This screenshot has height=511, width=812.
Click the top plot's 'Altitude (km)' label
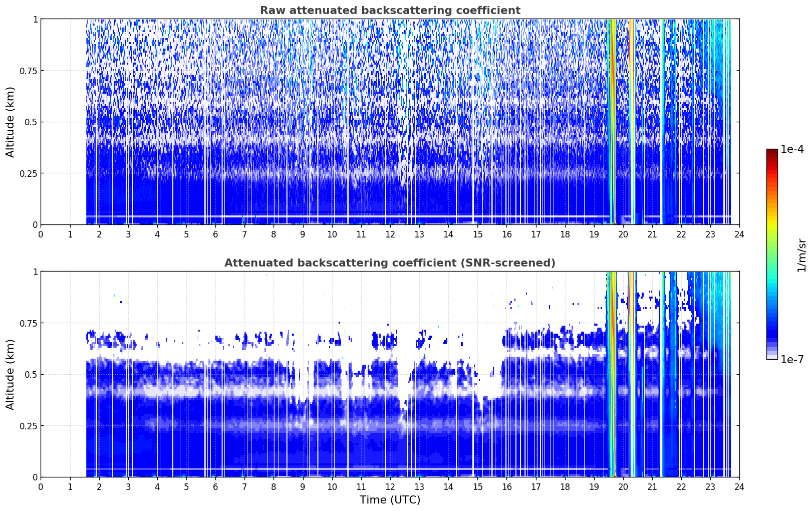[11, 122]
